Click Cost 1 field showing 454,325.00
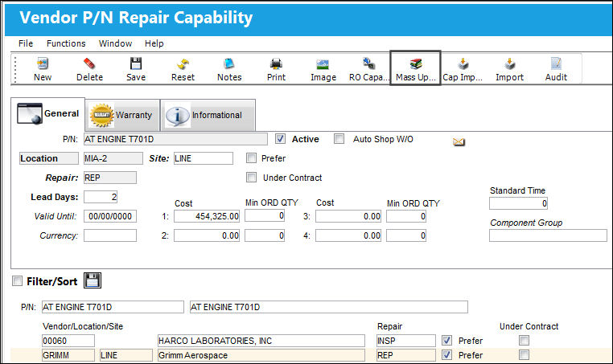 tap(207, 216)
